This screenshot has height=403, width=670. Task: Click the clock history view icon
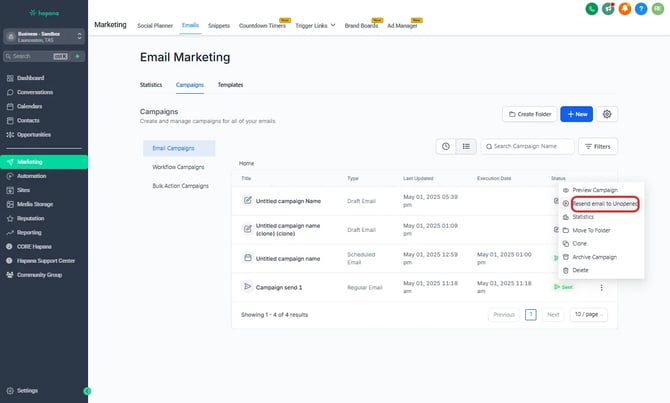click(x=446, y=146)
